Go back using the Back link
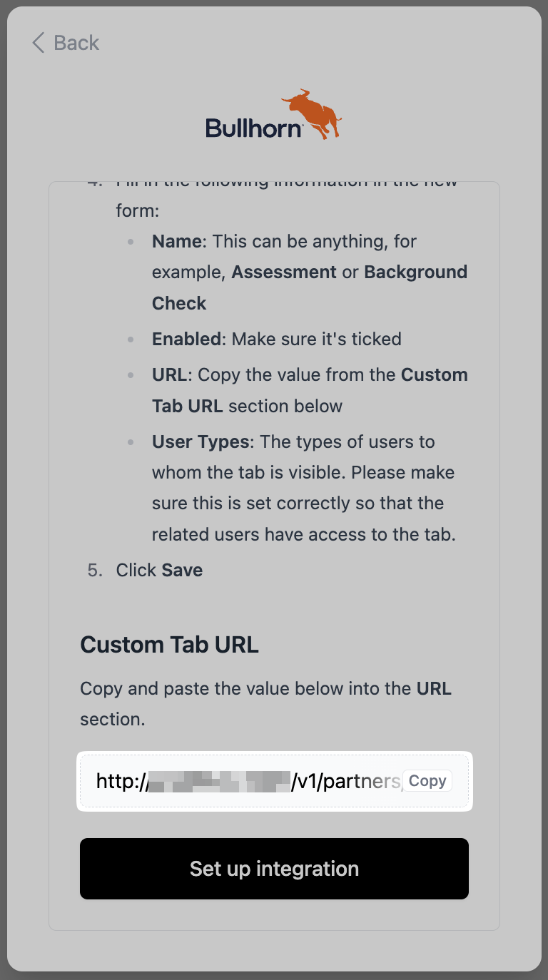Image resolution: width=548 pixels, height=980 pixels. 76,43
